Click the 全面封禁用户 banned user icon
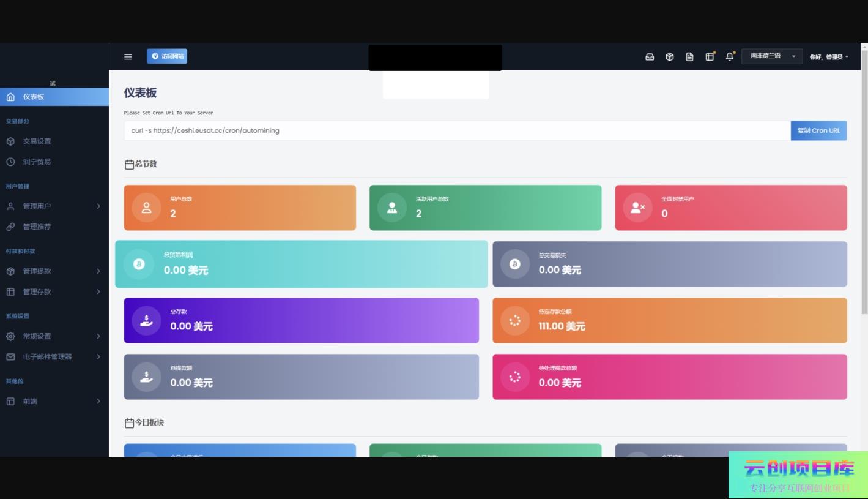 (x=637, y=208)
